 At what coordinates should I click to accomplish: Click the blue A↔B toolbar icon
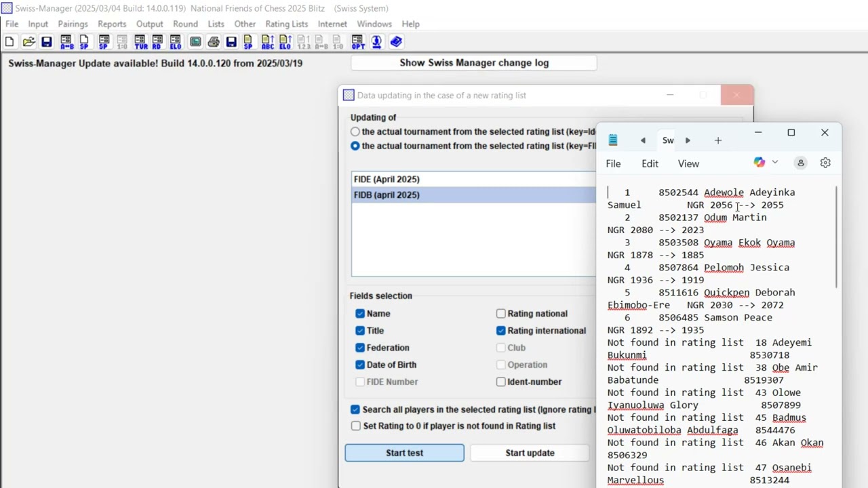click(x=66, y=42)
